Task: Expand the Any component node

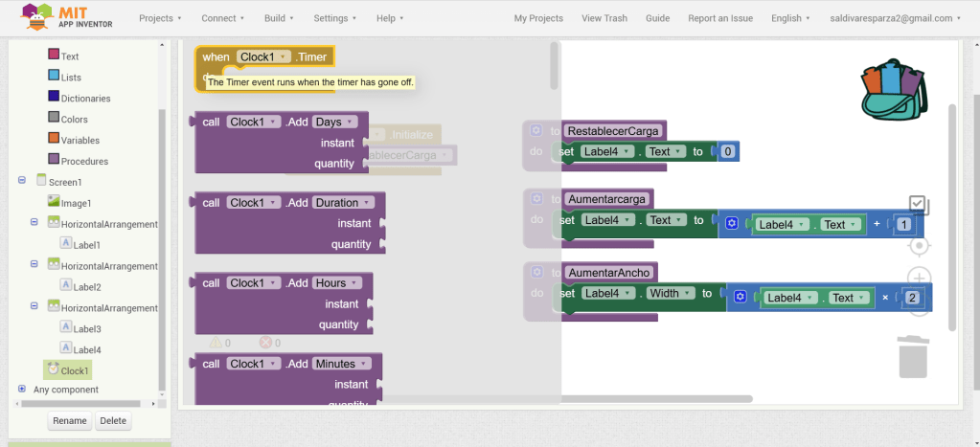Action: pos(22,390)
